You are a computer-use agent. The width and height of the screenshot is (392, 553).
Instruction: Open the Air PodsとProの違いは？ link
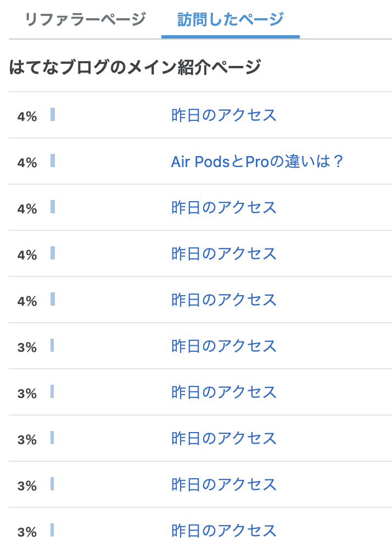pyautogui.click(x=257, y=162)
